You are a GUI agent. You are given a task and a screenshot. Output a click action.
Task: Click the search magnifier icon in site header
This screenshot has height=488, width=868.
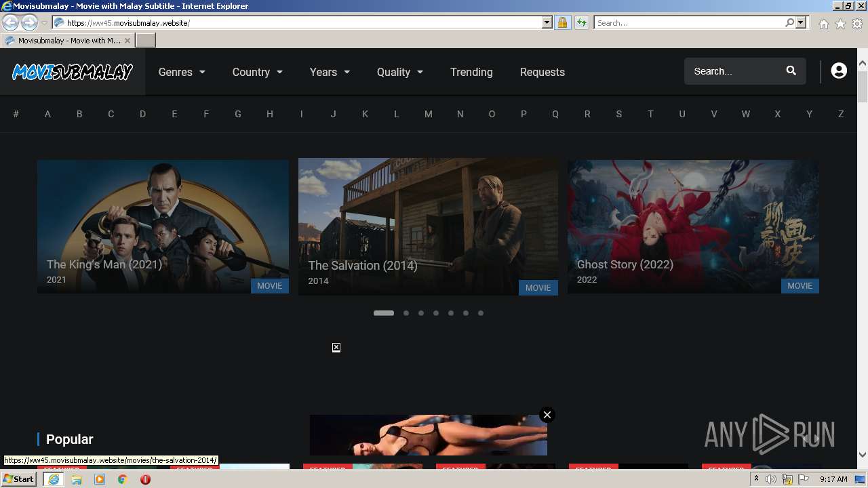791,71
